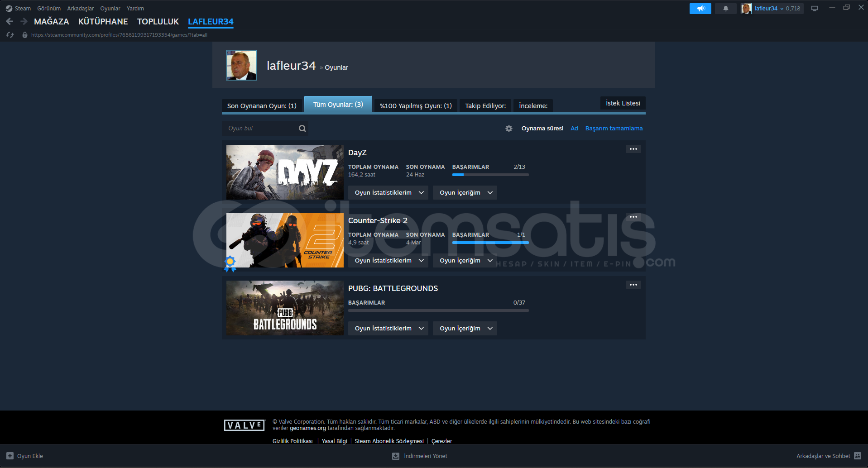
Task: Open the Oyunlar menu
Action: (110, 9)
